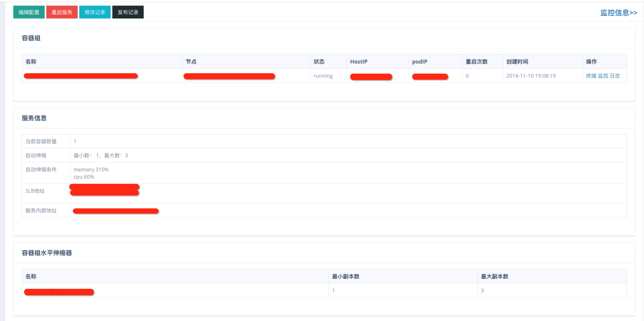This screenshot has height=321, width=644.
Task: Open the 发布记录 panel
Action: pos(128,12)
